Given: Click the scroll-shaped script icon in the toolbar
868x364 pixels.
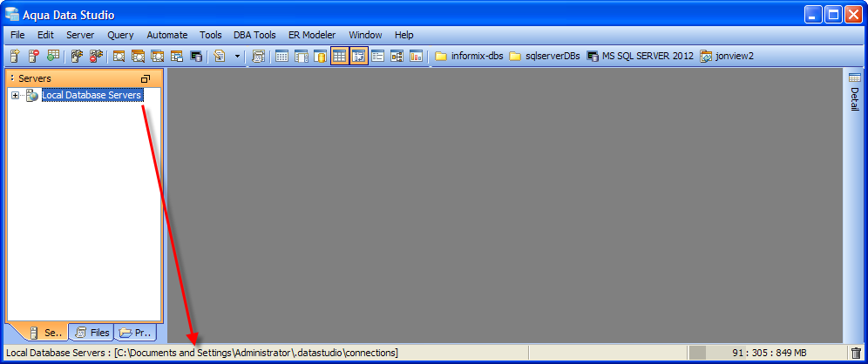Looking at the screenshot, I should pyautogui.click(x=258, y=56).
